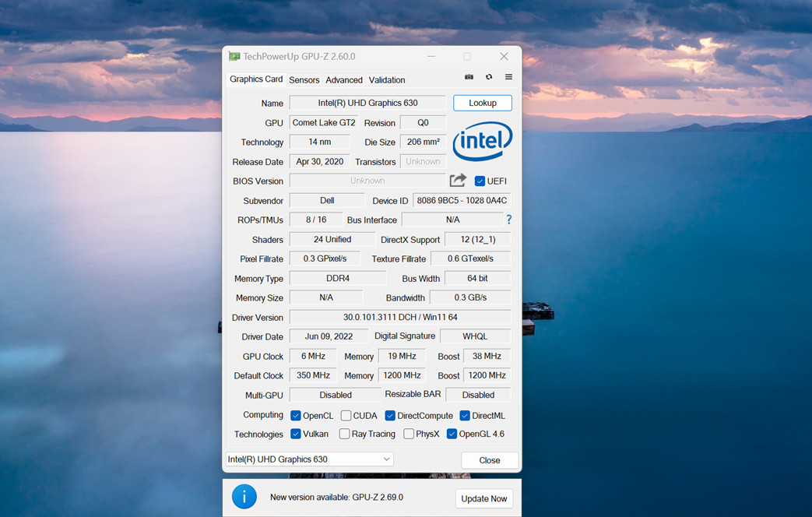Image resolution: width=812 pixels, height=517 pixels.
Task: Click the Digital Signature value WHQL
Action: tap(475, 336)
